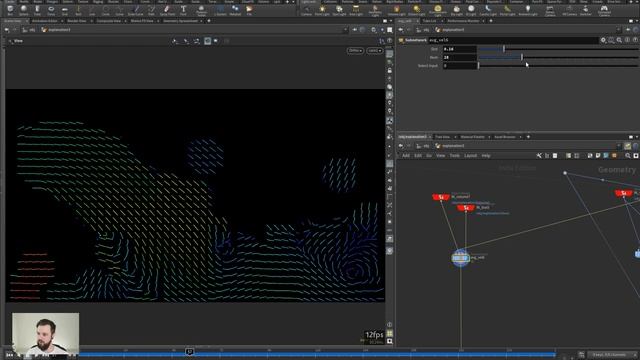The height and width of the screenshot is (360, 640).
Task: Open scene view path history dropdown
Action: click(345, 30)
